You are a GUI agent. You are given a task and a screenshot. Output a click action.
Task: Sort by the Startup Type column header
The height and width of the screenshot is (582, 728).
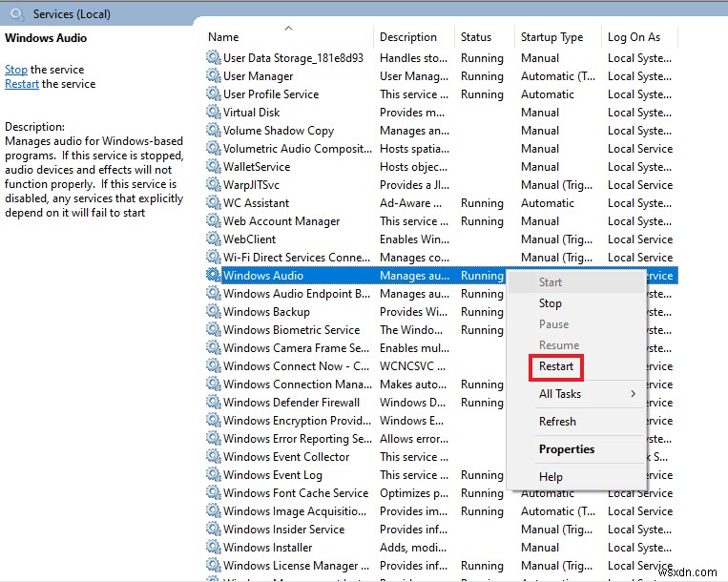552,37
